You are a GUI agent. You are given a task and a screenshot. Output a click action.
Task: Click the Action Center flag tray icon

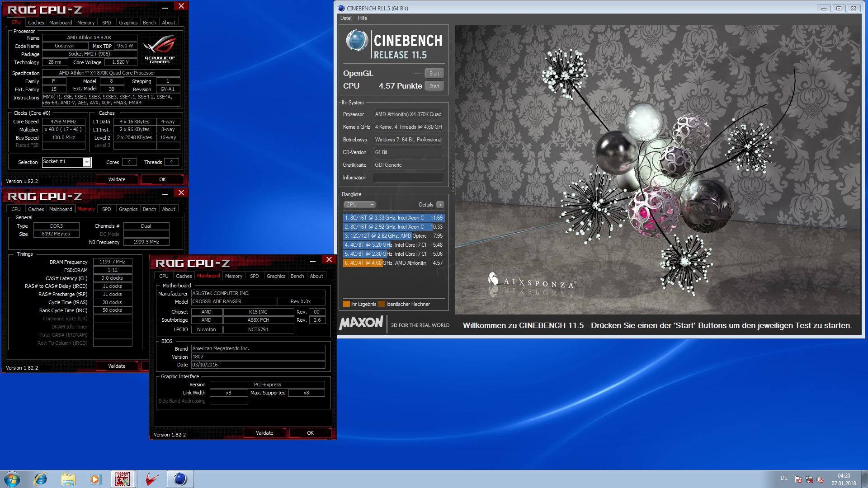point(798,479)
